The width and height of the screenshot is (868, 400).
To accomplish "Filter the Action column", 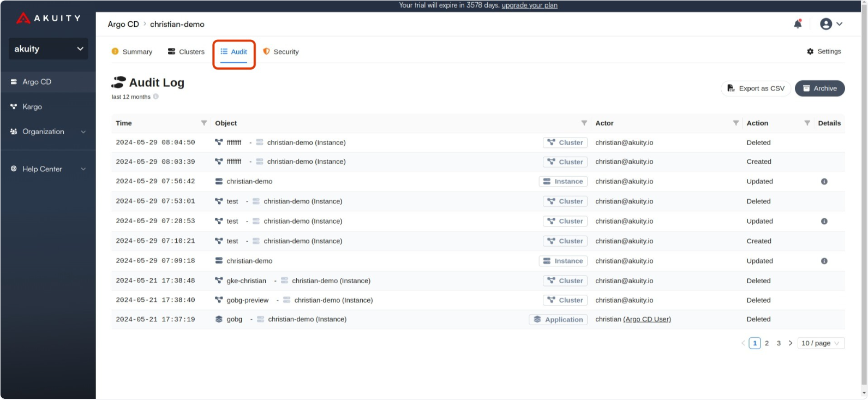I will pos(807,123).
